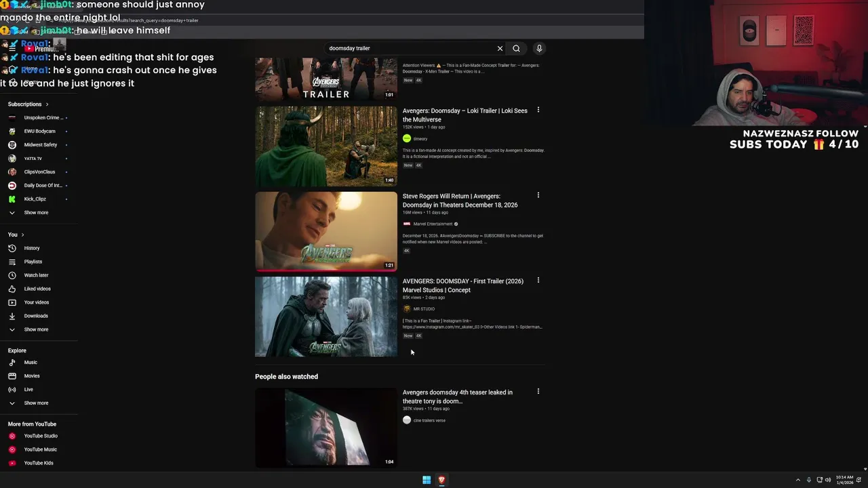Open Daily Dose Of Int... subscription channel
Screen dimensions: 868x488
pos(38,186)
